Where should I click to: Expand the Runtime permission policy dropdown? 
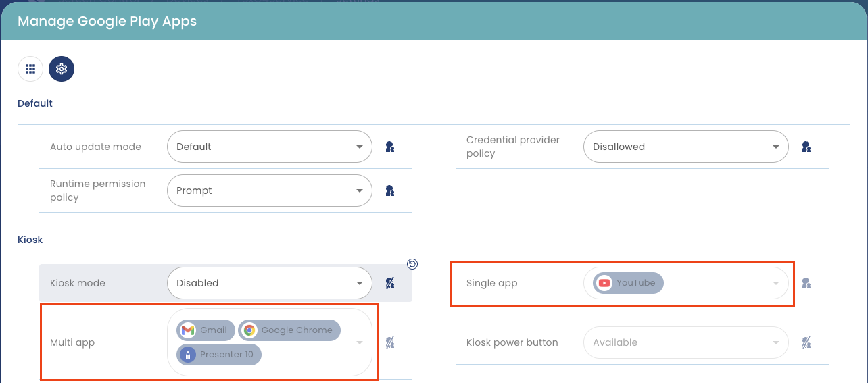coord(269,190)
